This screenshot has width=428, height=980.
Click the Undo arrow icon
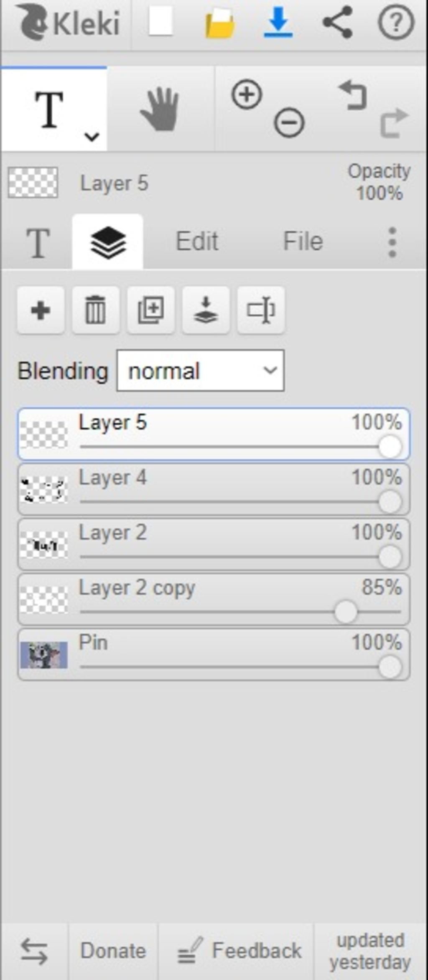click(x=353, y=95)
